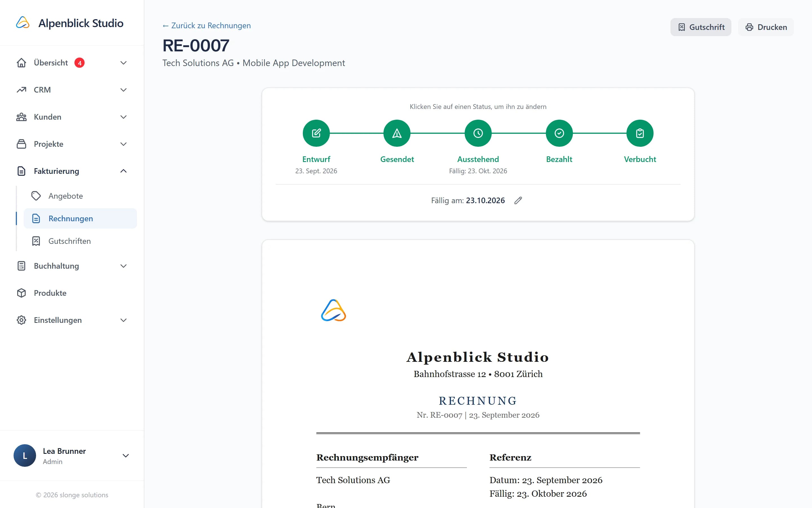This screenshot has width=812, height=508.
Task: Expand the Kunden section chevron
Action: coord(123,117)
